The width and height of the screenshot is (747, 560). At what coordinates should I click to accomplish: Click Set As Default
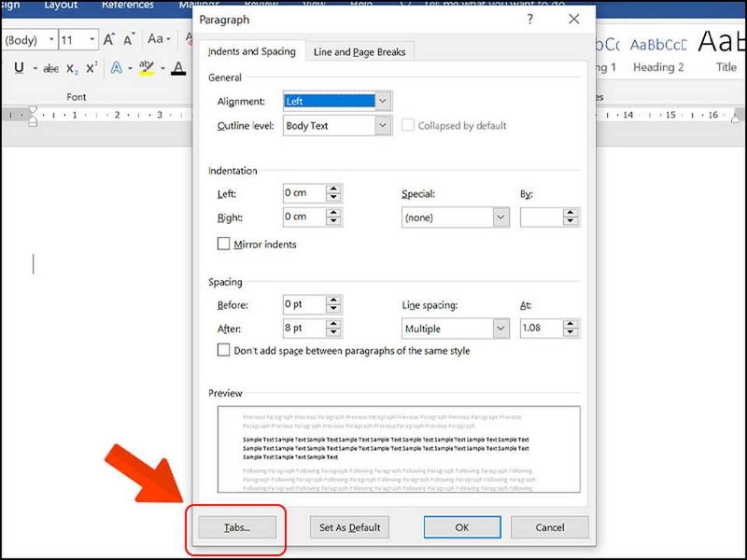[x=348, y=527]
